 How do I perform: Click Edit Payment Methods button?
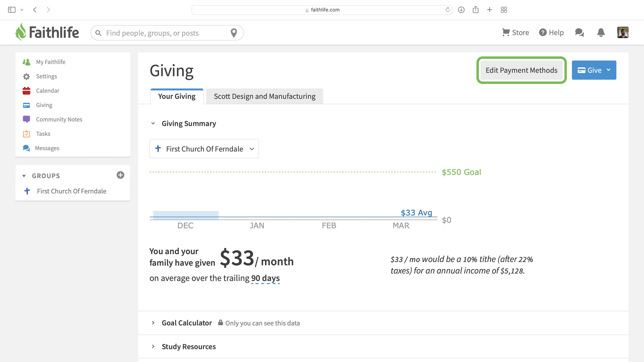coord(522,70)
